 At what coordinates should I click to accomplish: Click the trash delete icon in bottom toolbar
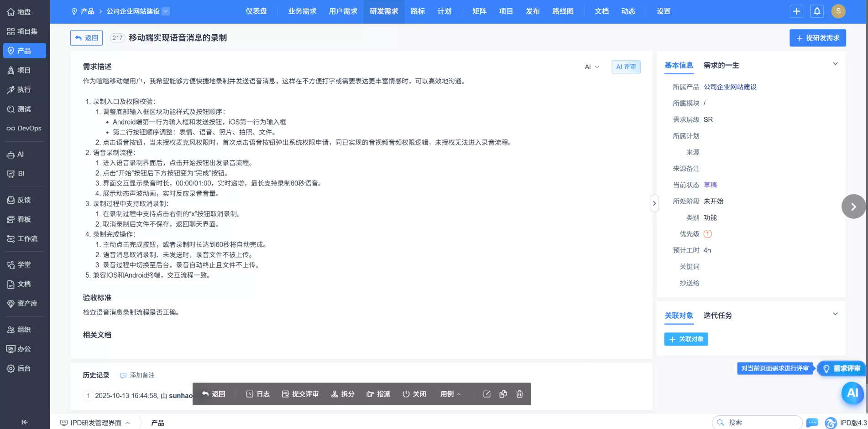coord(519,394)
